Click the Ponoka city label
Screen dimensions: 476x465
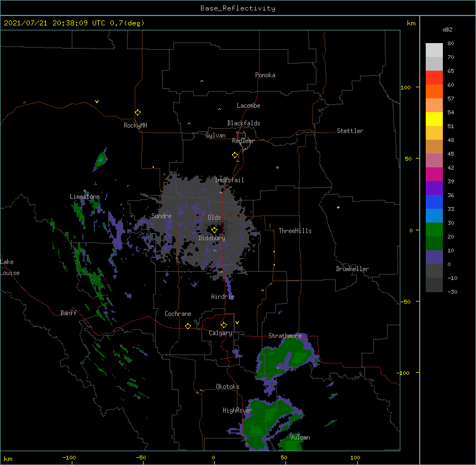click(265, 75)
